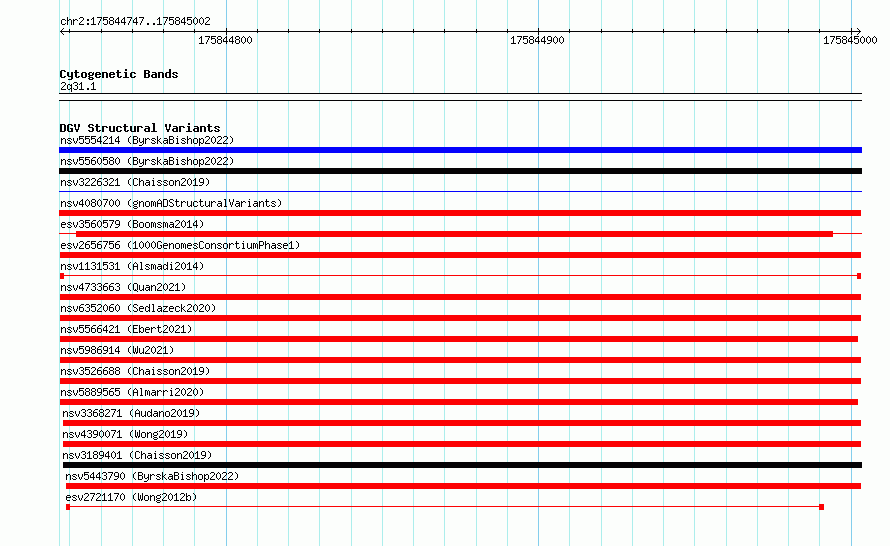The image size is (890, 546).
Task: Click the red nsv4733663 variant bar
Action: point(460,297)
